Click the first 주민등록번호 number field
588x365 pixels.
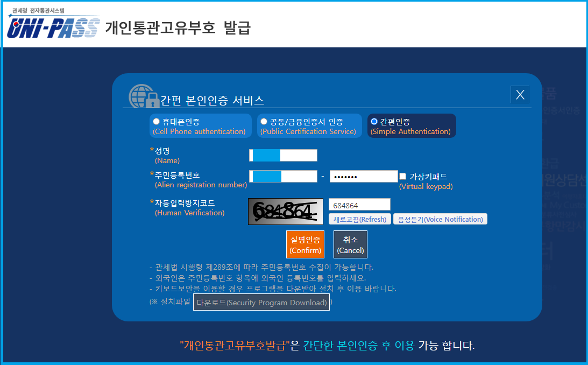[283, 176]
